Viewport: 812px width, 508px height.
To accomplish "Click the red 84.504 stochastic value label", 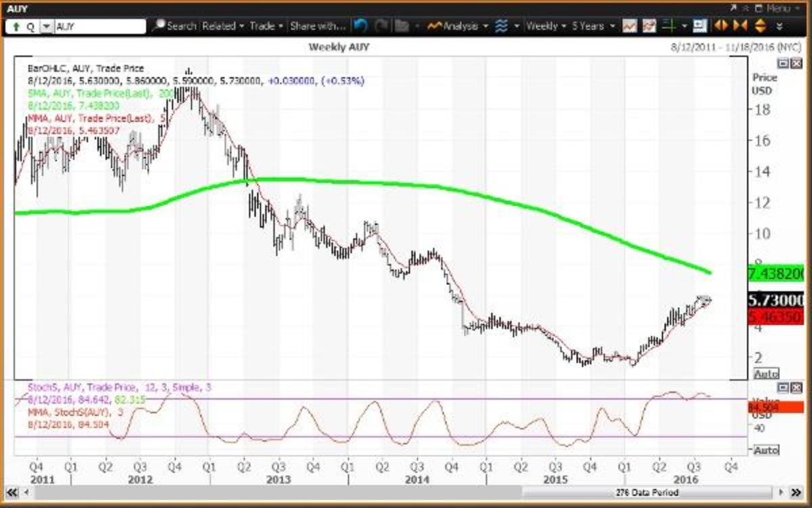I will (775, 407).
